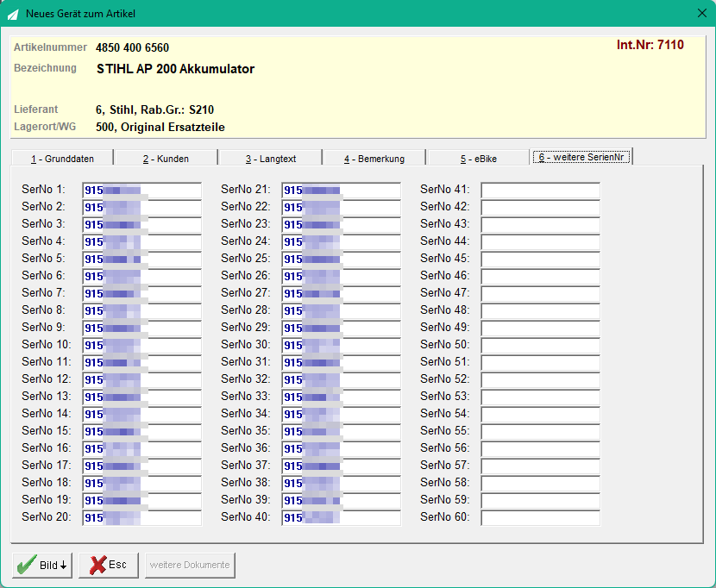Screen dimensions: 716x588
Task: Click the green checkmark icon on Bild button
Action: coord(27,565)
